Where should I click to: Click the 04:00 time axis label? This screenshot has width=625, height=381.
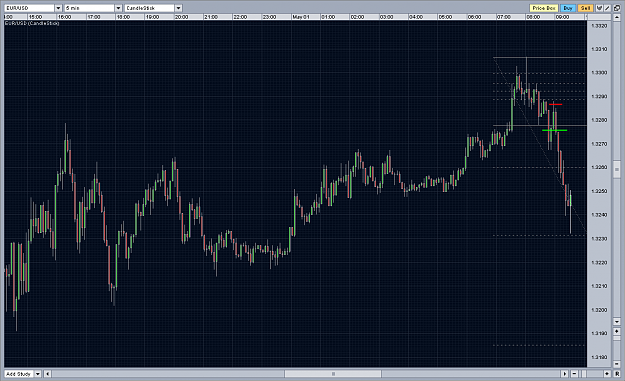point(416,17)
